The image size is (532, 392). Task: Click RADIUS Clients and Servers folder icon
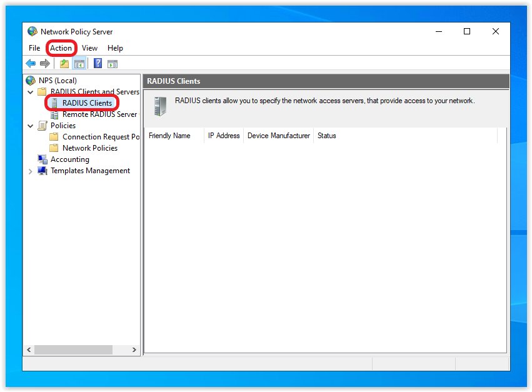click(42, 92)
